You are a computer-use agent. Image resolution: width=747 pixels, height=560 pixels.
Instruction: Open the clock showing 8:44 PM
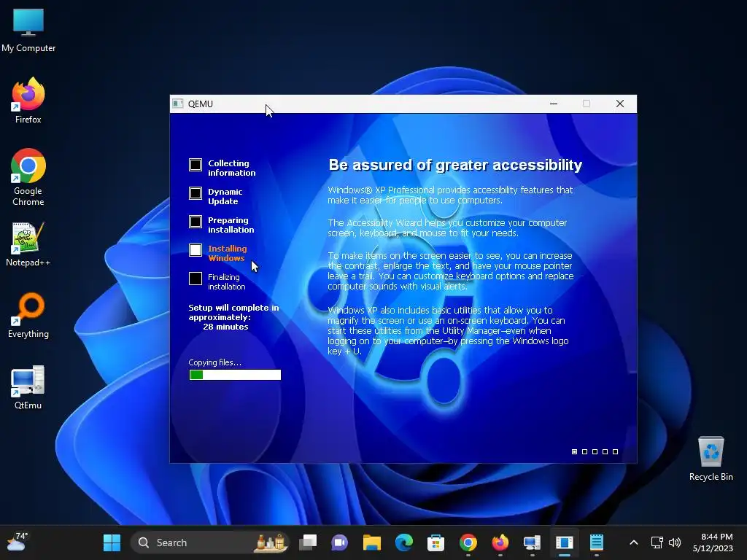713,542
